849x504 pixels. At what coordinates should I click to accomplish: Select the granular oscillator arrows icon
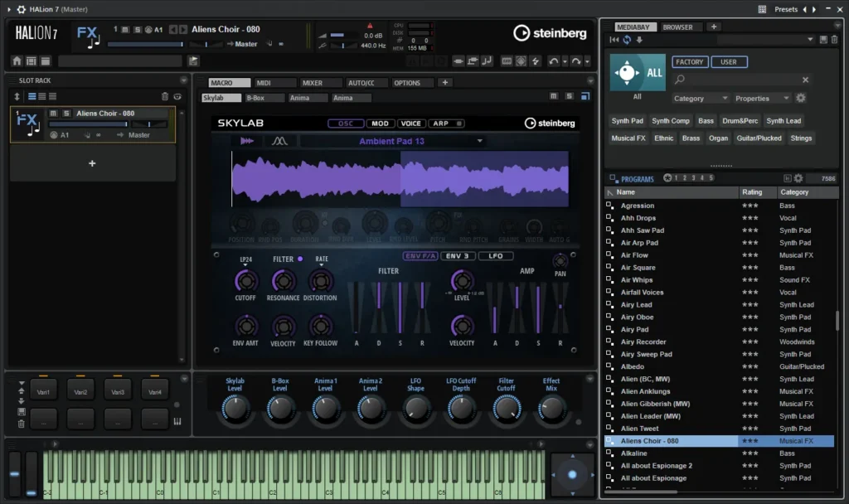click(246, 141)
